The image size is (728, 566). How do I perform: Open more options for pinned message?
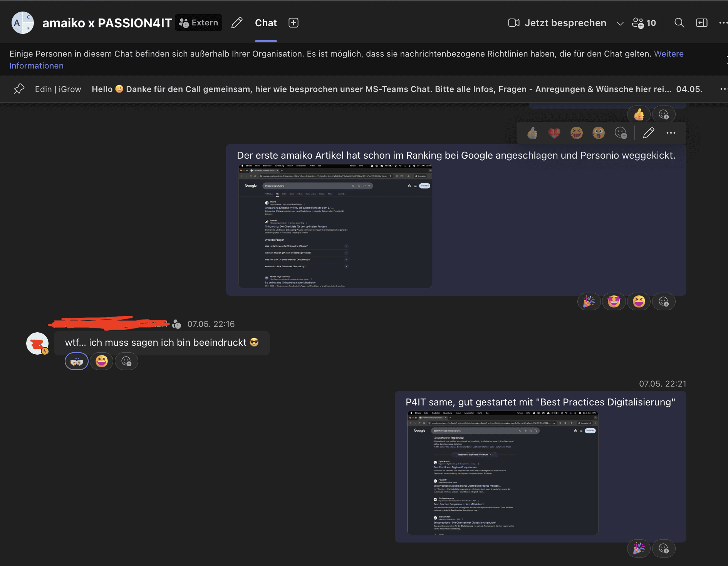tap(723, 89)
